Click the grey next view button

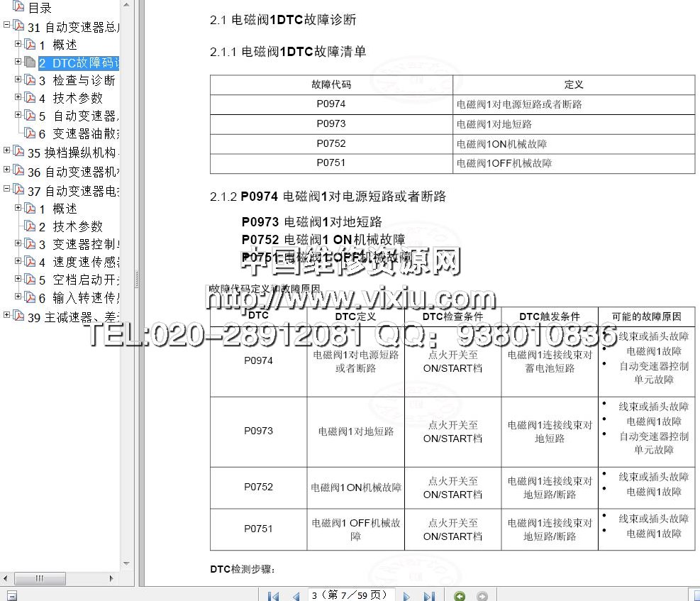(482, 596)
